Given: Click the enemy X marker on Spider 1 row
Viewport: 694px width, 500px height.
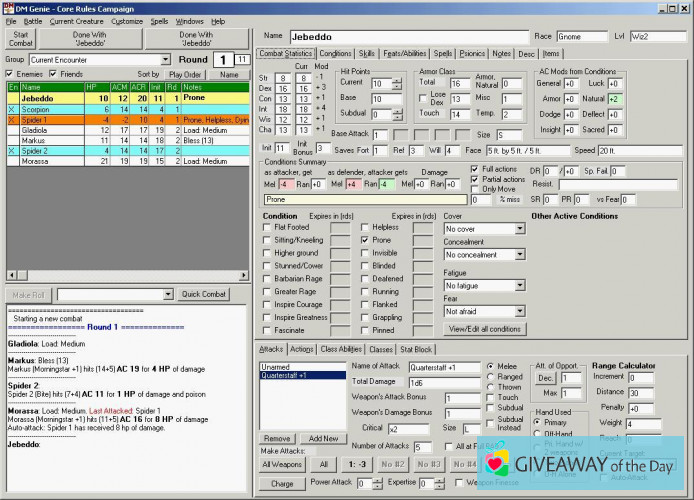Looking at the screenshot, I should pyautogui.click(x=12, y=119).
